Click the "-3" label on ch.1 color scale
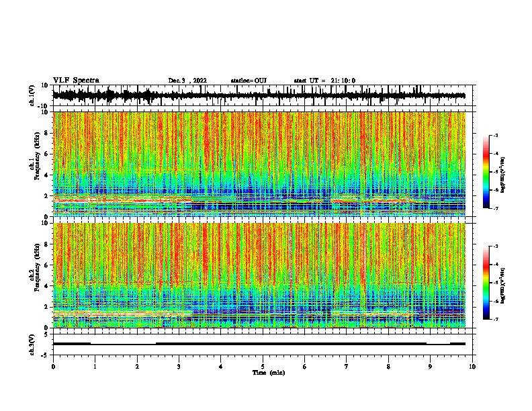The height and width of the screenshot is (411, 532). point(496,135)
